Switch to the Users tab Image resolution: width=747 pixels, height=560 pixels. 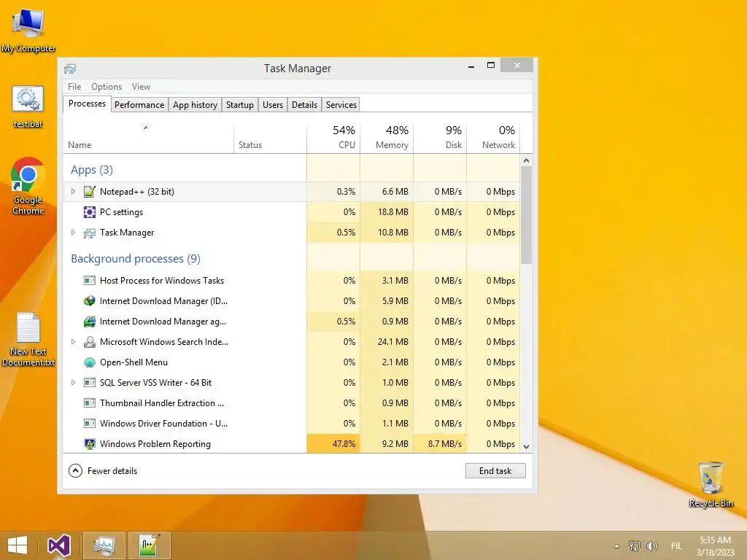pos(273,105)
